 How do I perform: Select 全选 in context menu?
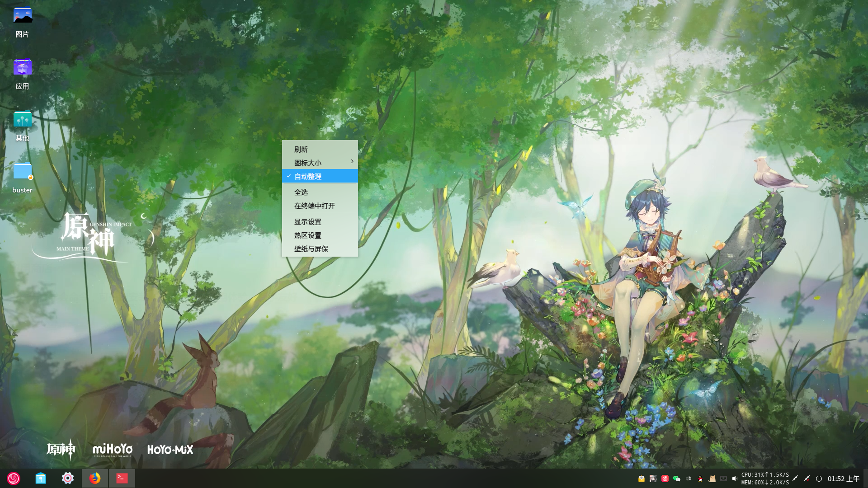(x=320, y=192)
